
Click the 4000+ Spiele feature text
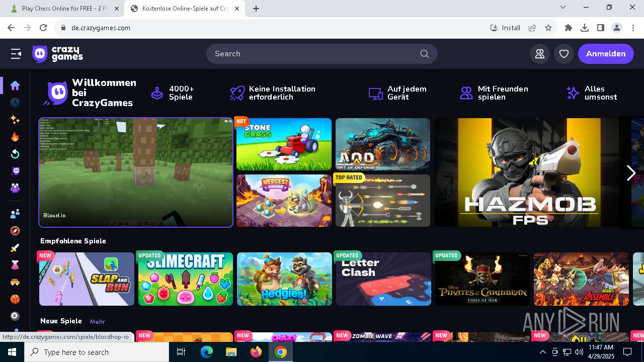[182, 93]
